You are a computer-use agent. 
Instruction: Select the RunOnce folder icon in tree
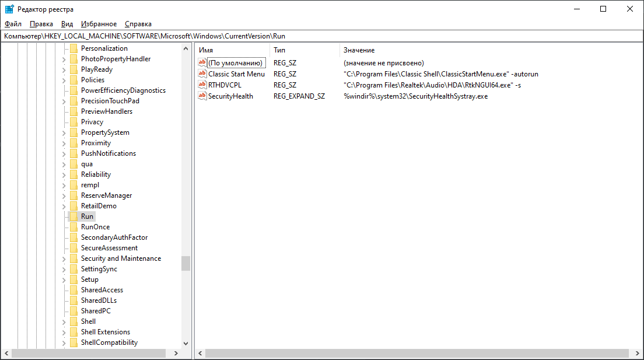pos(74,227)
